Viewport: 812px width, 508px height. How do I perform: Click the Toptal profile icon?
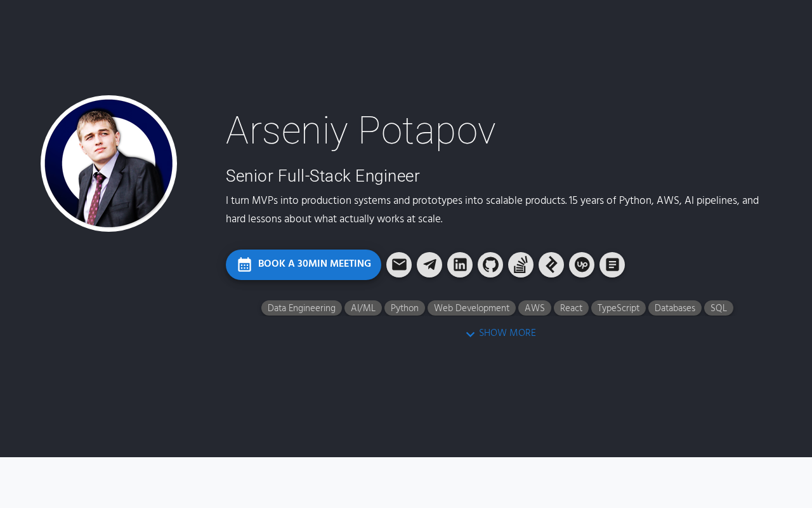coord(551,265)
